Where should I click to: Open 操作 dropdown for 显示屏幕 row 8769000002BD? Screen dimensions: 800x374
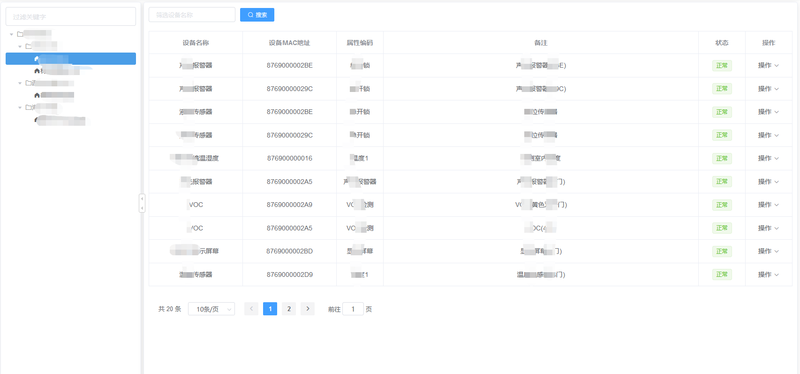tap(768, 251)
